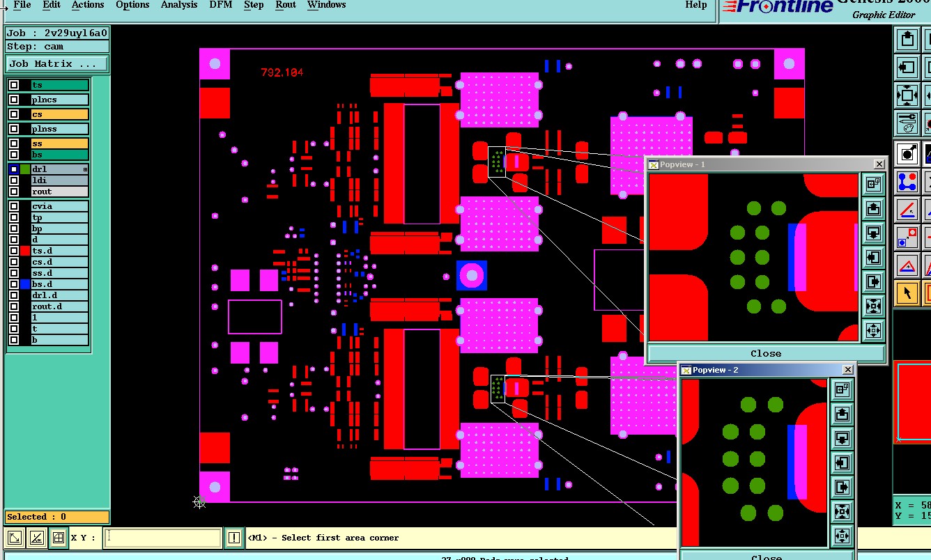This screenshot has height=560, width=931.
Task: Open the Analysis menu
Action: pos(179,5)
